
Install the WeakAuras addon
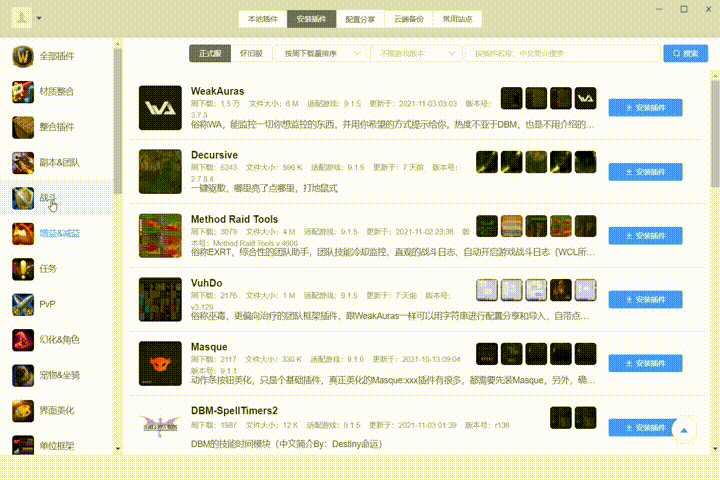pyautogui.click(x=645, y=107)
